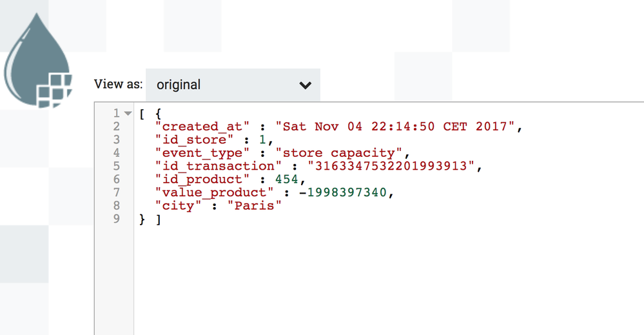Click the "Paris" city value
This screenshot has height=335, width=644.
(259, 206)
